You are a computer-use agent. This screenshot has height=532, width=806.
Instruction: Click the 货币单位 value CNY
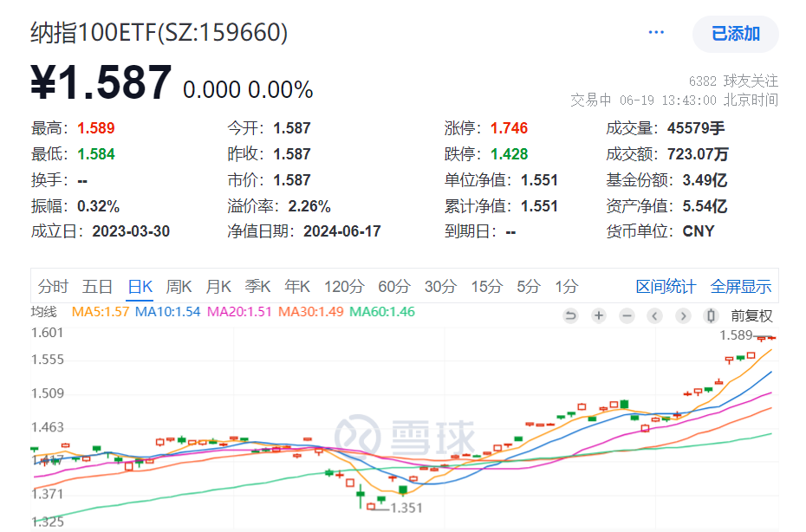(699, 232)
